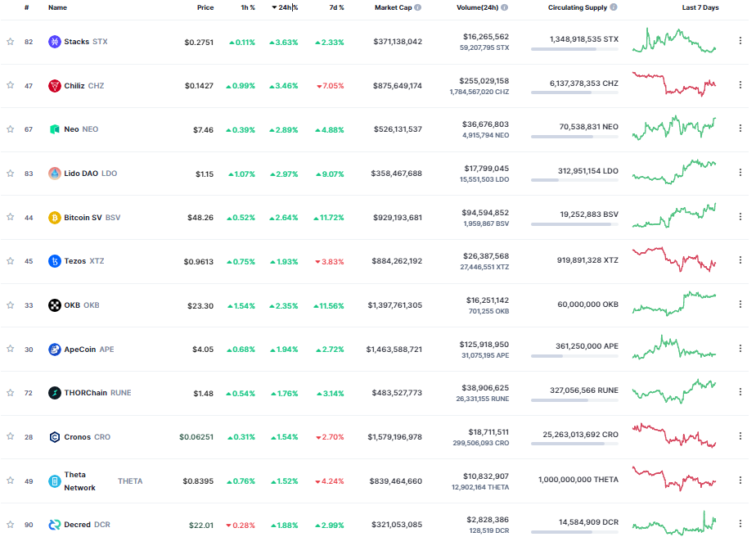
Task: Click the THORChain logo icon
Action: click(x=55, y=393)
